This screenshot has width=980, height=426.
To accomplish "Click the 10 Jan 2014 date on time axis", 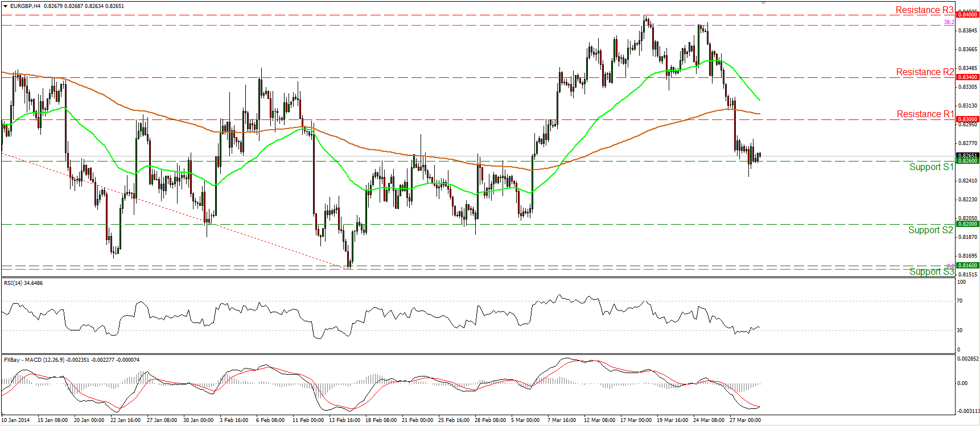I will 16,420.
